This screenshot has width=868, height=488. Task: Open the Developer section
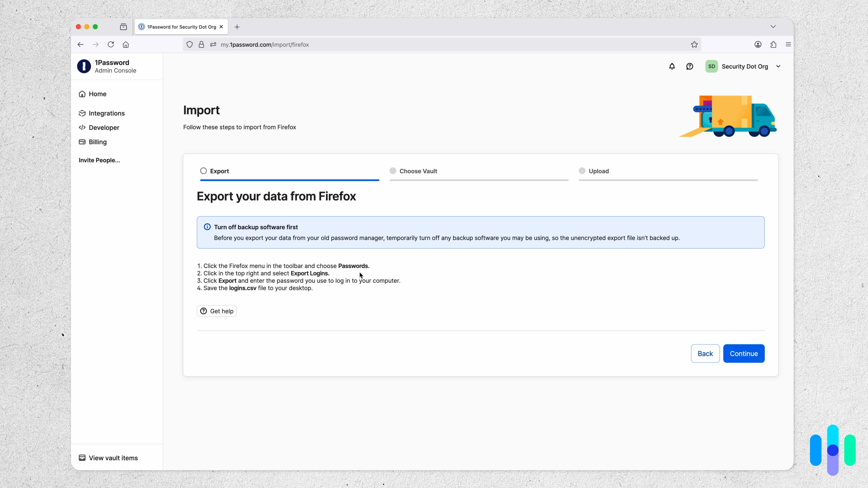tap(104, 127)
